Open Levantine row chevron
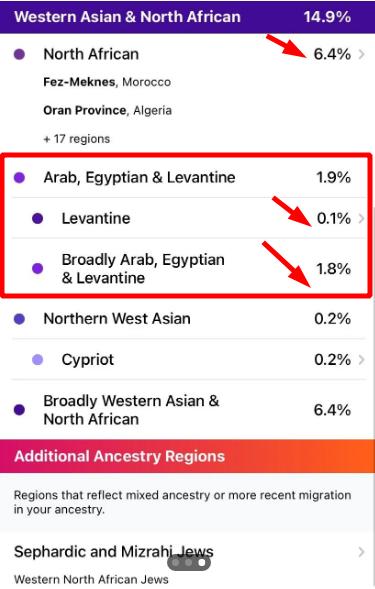 (361, 218)
